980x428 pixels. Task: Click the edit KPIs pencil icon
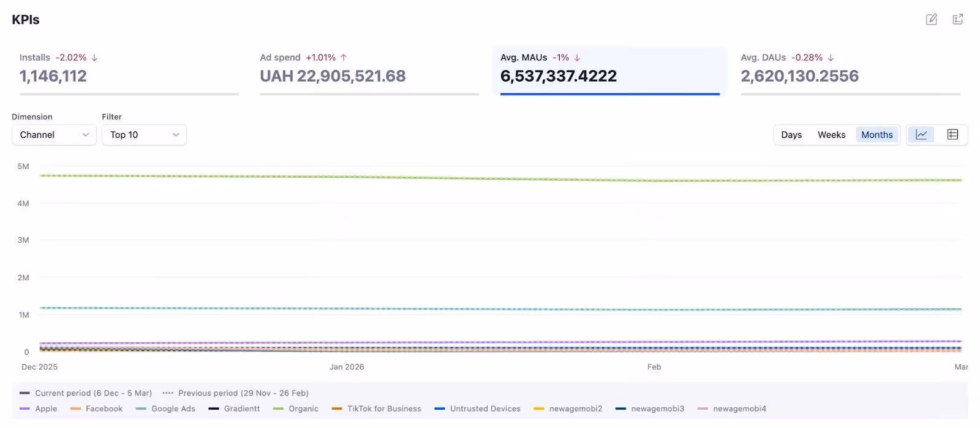(931, 19)
